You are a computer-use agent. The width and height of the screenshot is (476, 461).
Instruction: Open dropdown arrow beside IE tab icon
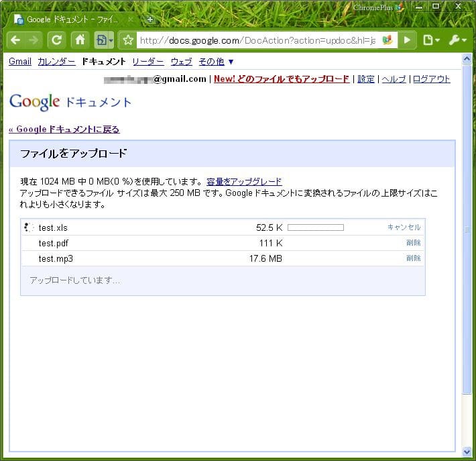coord(111,40)
